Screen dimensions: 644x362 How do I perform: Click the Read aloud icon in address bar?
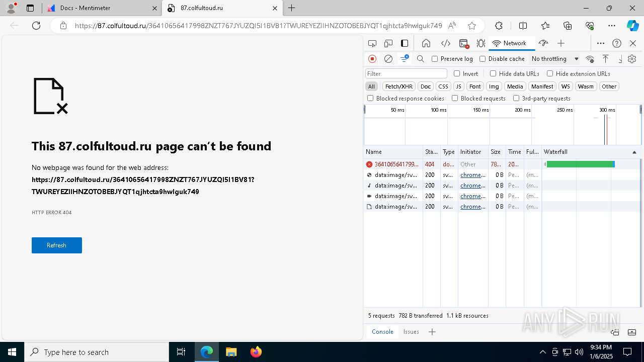(x=452, y=26)
